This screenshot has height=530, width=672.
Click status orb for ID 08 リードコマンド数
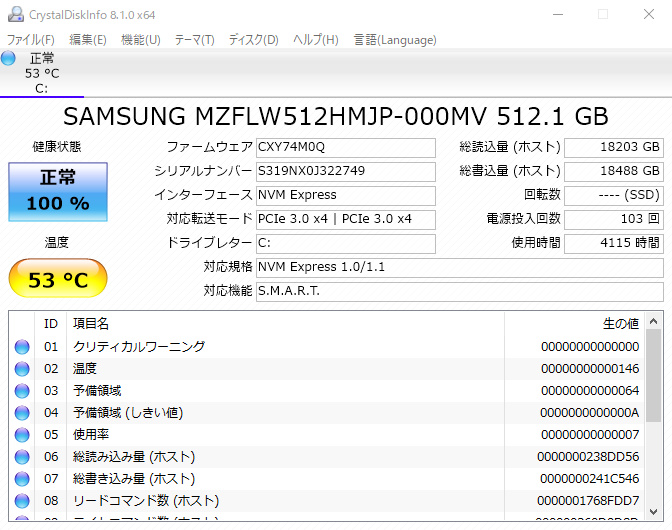coord(22,501)
